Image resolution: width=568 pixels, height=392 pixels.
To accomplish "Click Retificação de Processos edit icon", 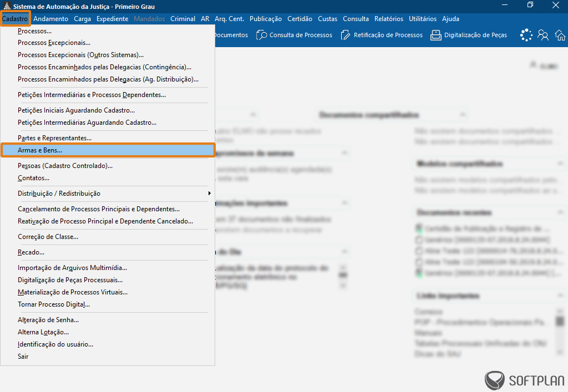I will tap(346, 35).
